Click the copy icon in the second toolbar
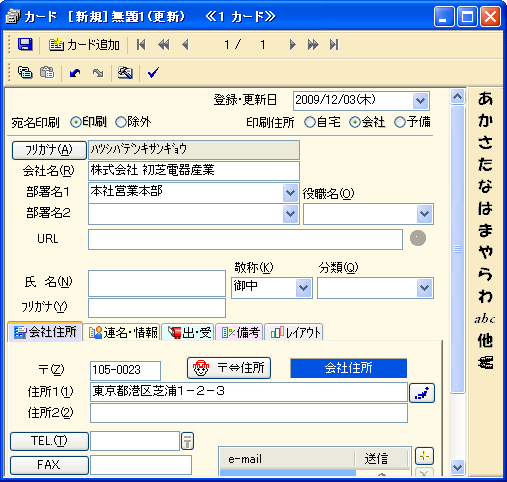This screenshot has height=482, width=507. click(x=25, y=72)
